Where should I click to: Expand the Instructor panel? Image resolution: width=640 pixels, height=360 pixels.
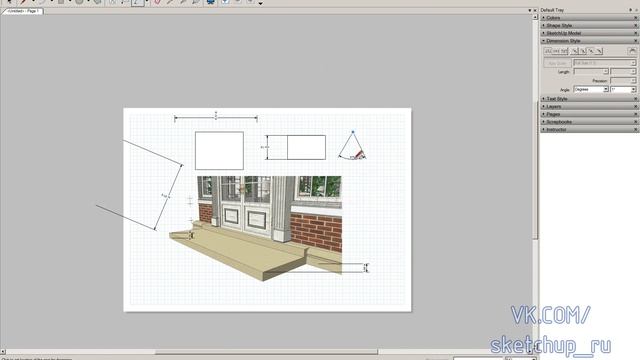click(589, 129)
